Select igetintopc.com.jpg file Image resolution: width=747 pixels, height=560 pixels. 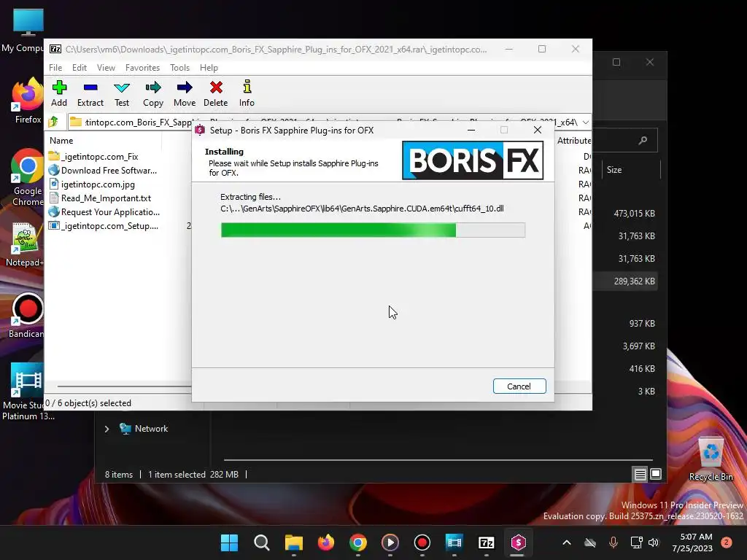[x=91, y=184]
